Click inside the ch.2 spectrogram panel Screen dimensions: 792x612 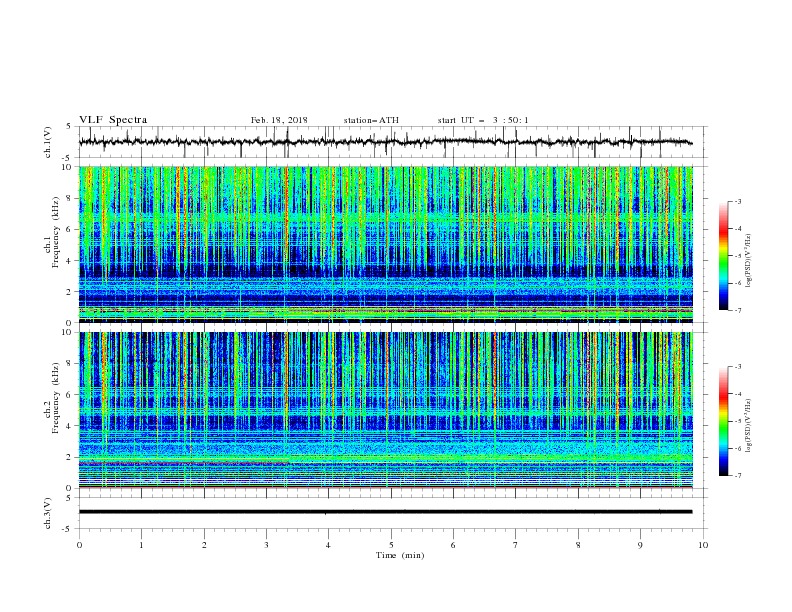point(386,410)
